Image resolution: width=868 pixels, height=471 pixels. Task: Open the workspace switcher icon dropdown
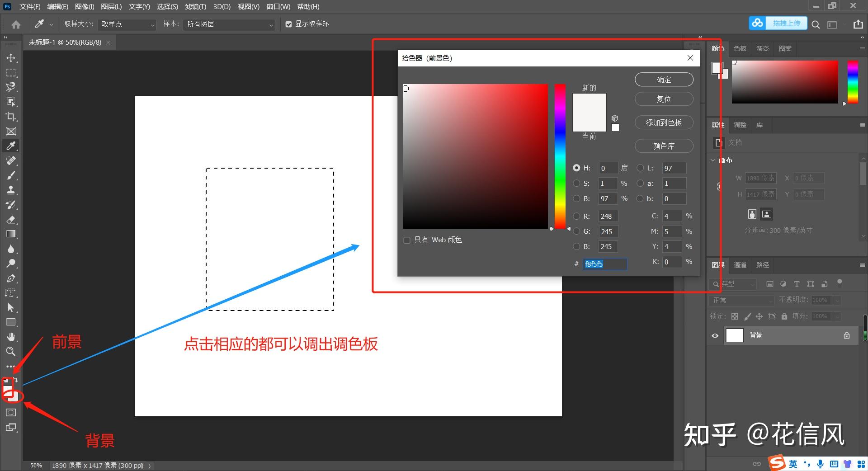coord(833,24)
